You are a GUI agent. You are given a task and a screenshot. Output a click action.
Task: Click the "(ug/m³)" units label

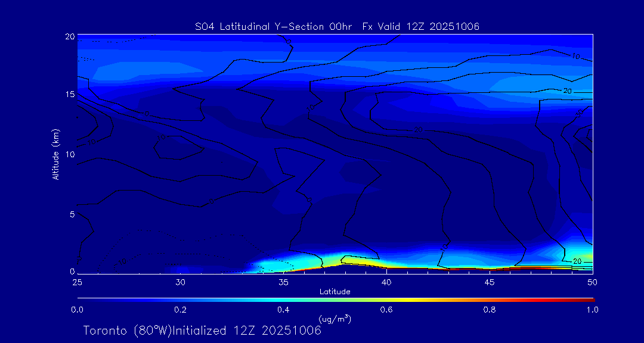pyautogui.click(x=335, y=319)
